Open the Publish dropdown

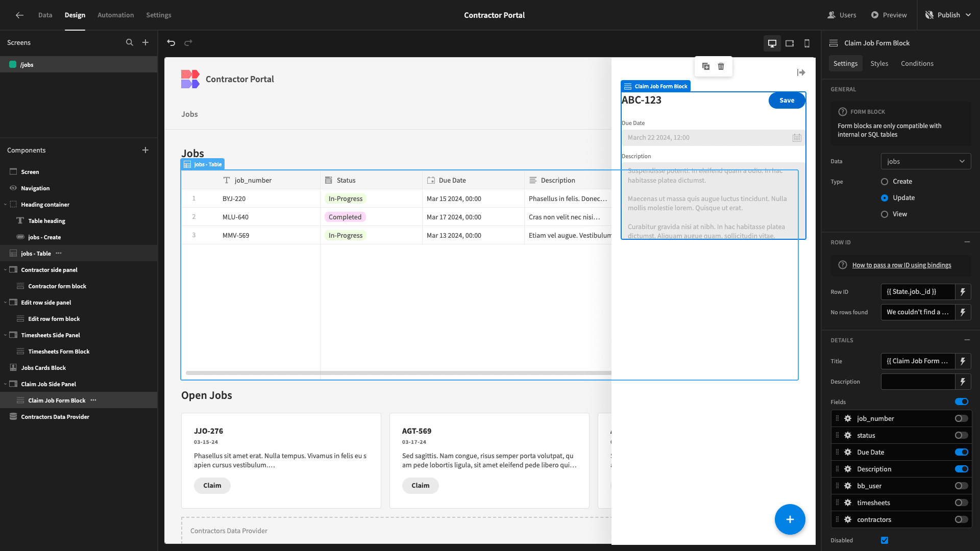click(x=948, y=15)
